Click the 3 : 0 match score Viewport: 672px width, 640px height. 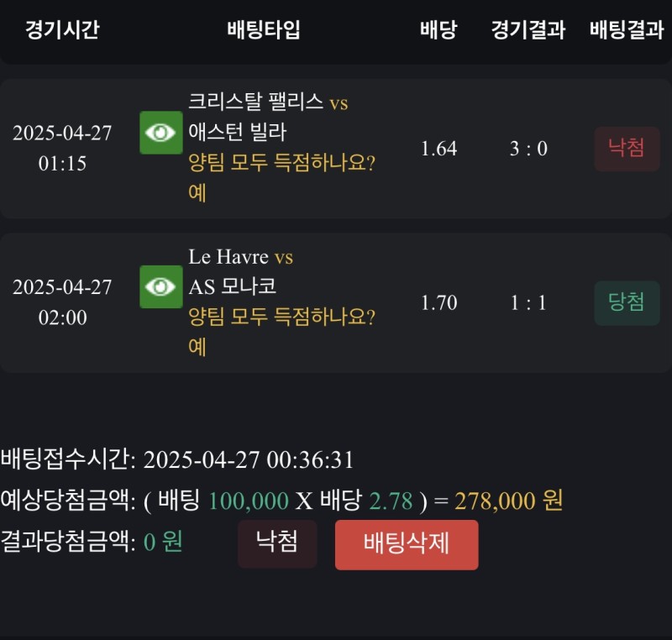[x=528, y=149]
